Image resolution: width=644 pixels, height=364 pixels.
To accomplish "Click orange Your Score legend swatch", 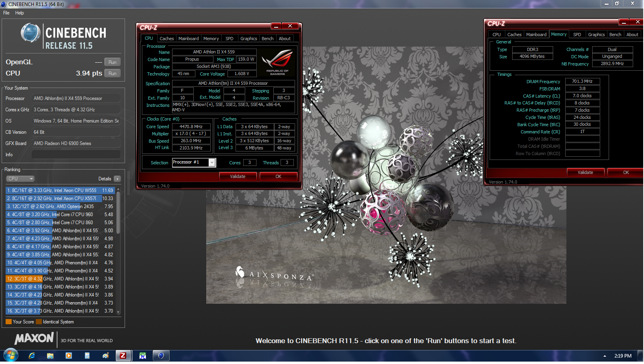I will pos(8,322).
